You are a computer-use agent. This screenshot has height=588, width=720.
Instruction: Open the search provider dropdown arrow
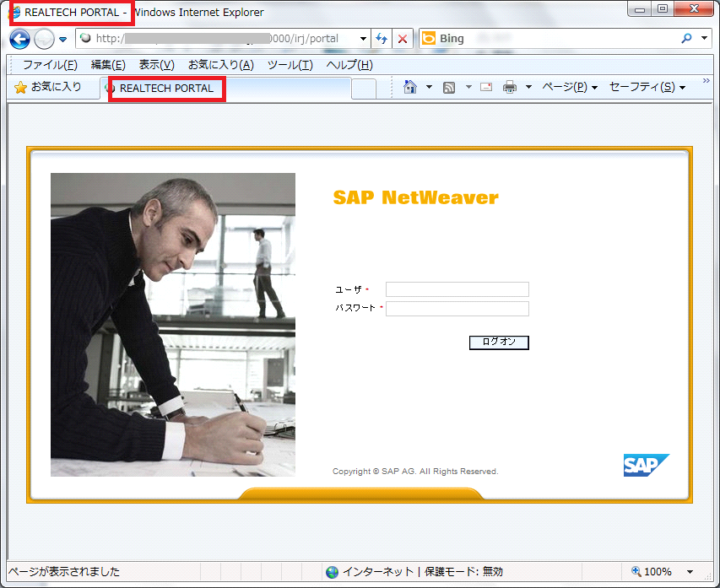(x=704, y=38)
